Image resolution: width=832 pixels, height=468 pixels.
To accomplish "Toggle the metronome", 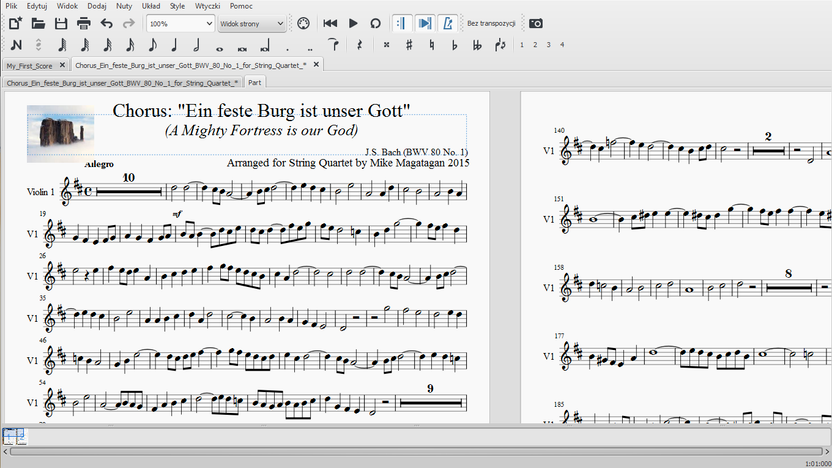I will [x=447, y=23].
